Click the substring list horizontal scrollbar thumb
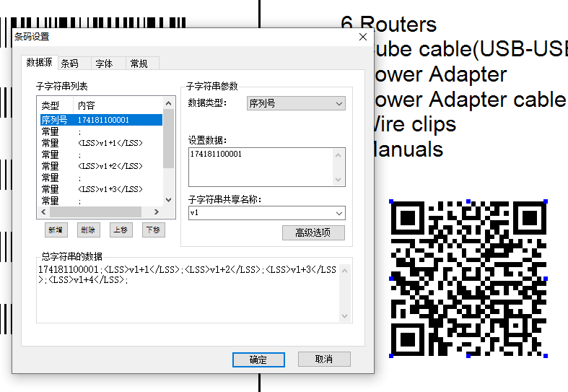The image size is (568, 392). [x=96, y=212]
